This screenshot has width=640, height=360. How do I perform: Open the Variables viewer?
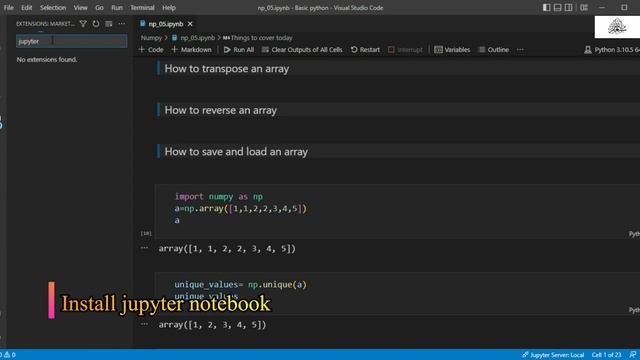[452, 50]
